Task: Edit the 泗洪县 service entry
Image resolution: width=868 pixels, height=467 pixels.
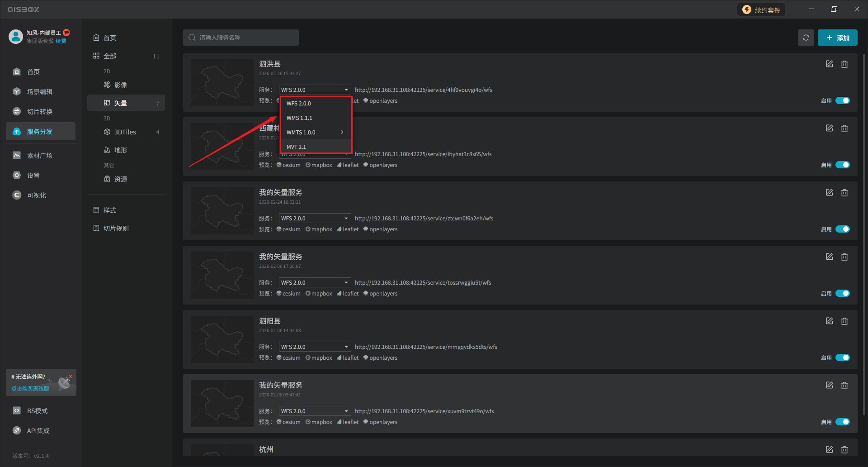Action: (x=829, y=64)
